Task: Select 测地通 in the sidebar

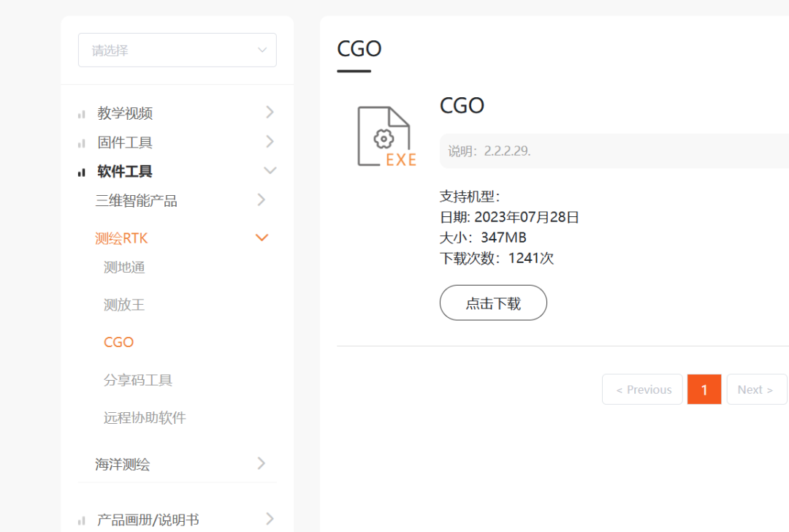Action: (123, 267)
